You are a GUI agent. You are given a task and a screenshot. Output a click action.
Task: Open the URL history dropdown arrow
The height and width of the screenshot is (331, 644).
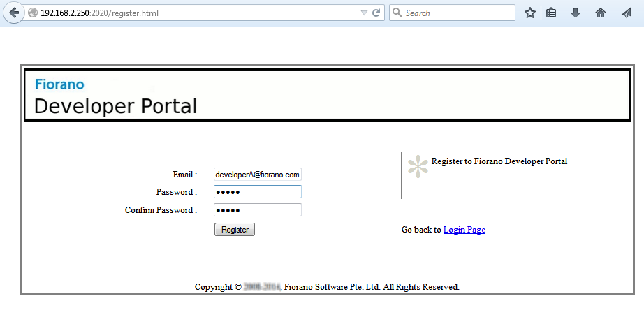(364, 13)
